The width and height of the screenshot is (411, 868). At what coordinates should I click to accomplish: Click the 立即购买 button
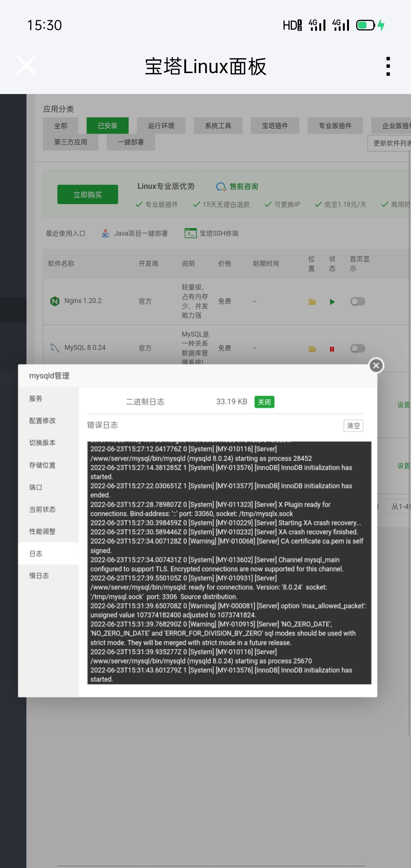point(88,195)
